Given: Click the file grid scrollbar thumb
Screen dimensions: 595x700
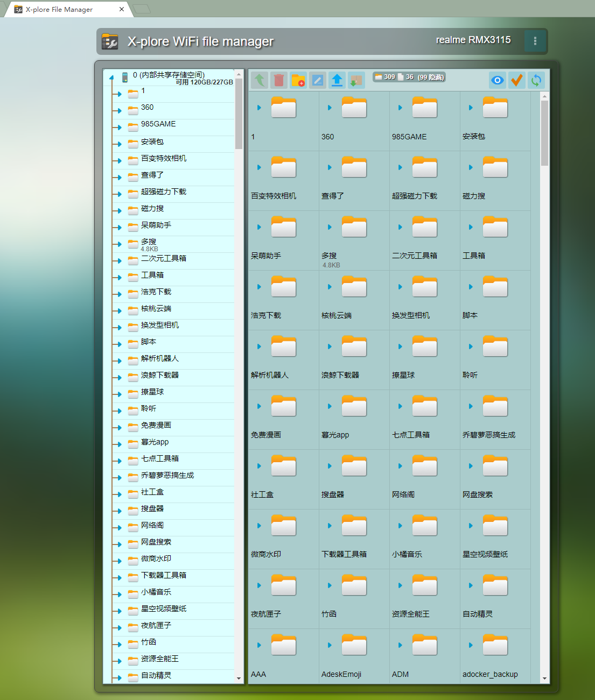Looking at the screenshot, I should tap(544, 133).
